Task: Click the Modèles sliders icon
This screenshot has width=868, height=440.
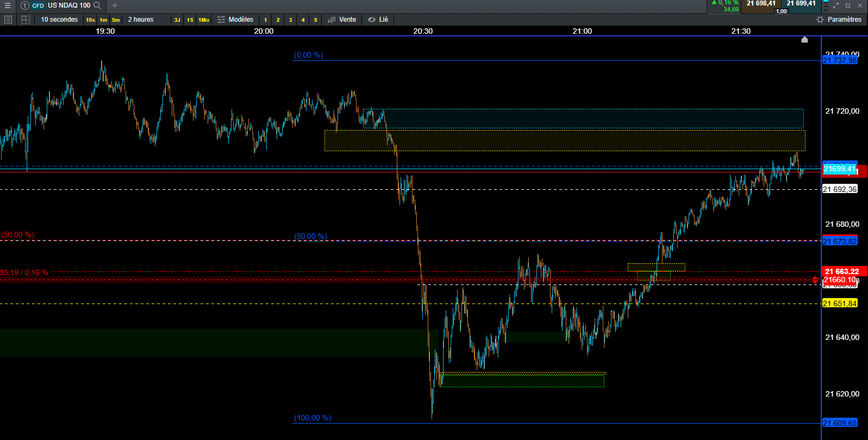Action: pos(221,20)
